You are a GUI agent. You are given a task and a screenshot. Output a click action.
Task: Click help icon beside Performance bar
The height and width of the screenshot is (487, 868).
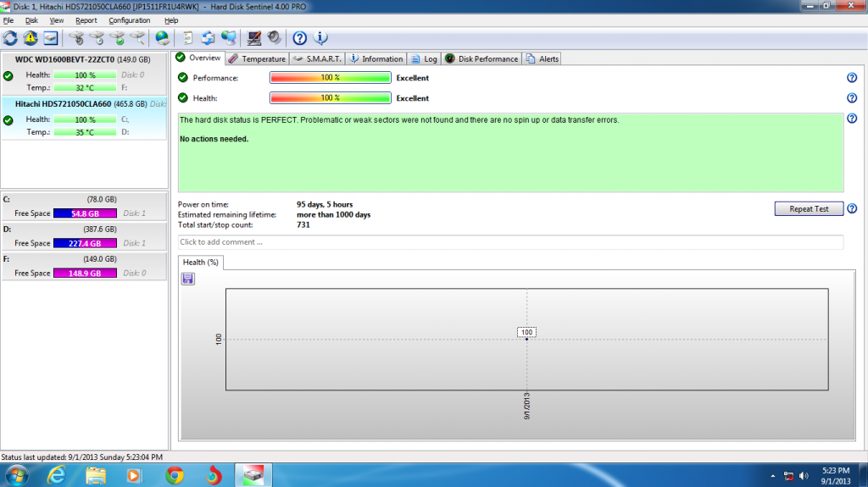[852, 78]
